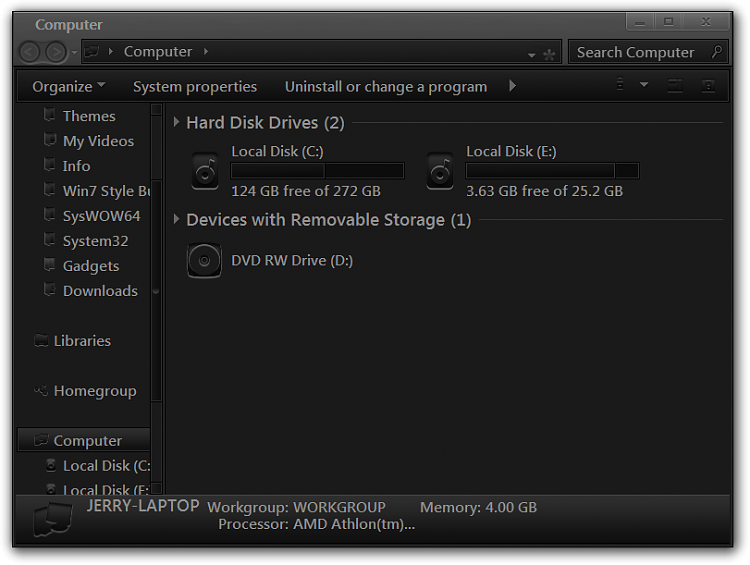Open the Organize menu
This screenshot has height=565, width=750.
68,87
